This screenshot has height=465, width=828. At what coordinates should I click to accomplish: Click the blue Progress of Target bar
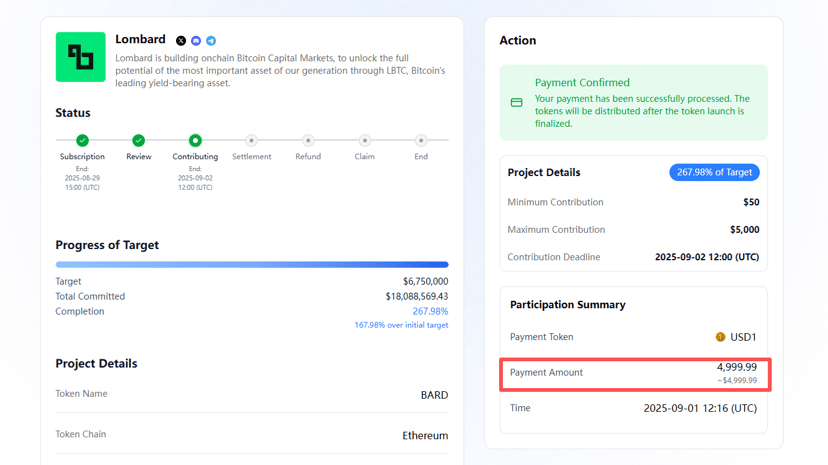tap(252, 265)
